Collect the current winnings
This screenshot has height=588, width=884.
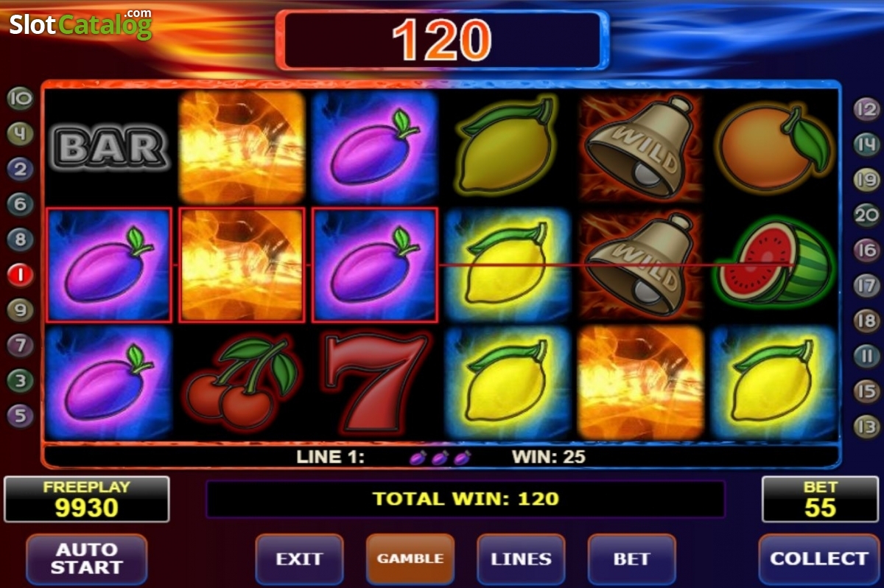pyautogui.click(x=818, y=559)
